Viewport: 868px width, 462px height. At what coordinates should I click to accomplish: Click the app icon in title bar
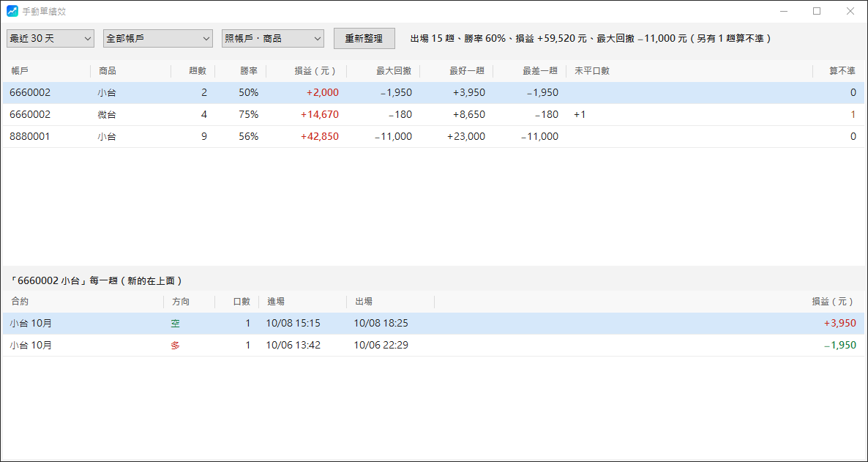point(12,11)
